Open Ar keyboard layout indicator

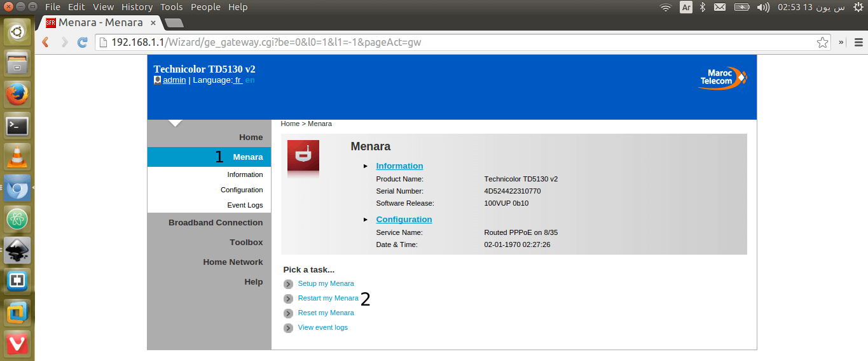point(686,7)
